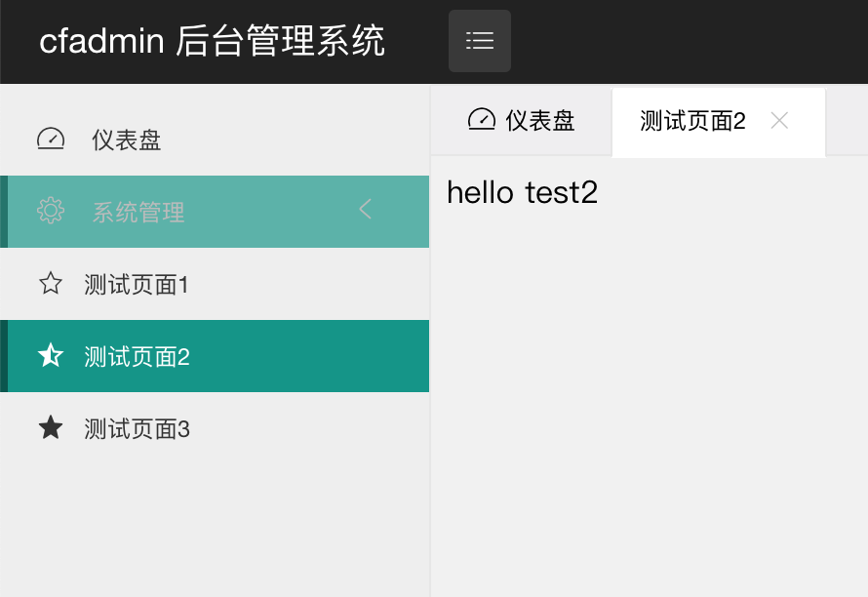Select the dashboard gauge icon in sidebar

click(51, 139)
